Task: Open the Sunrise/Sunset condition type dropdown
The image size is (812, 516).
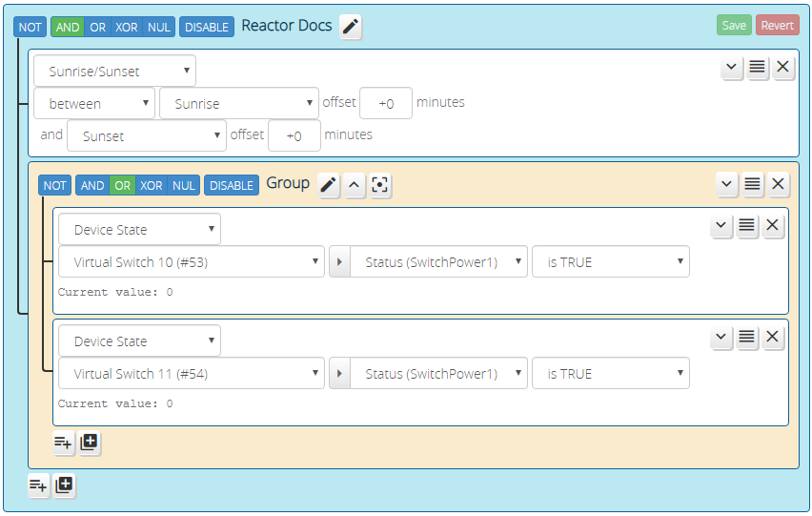Action: pyautogui.click(x=114, y=71)
